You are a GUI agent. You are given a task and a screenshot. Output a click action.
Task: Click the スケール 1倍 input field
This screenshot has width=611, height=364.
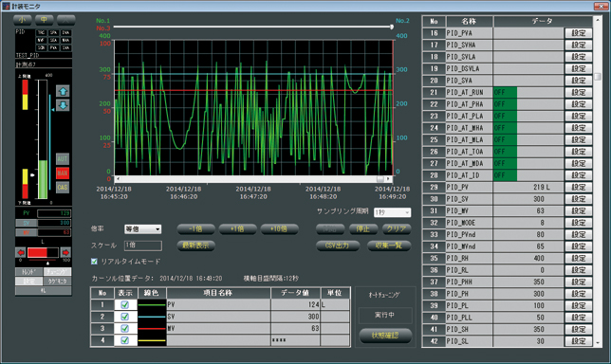pyautogui.click(x=142, y=246)
